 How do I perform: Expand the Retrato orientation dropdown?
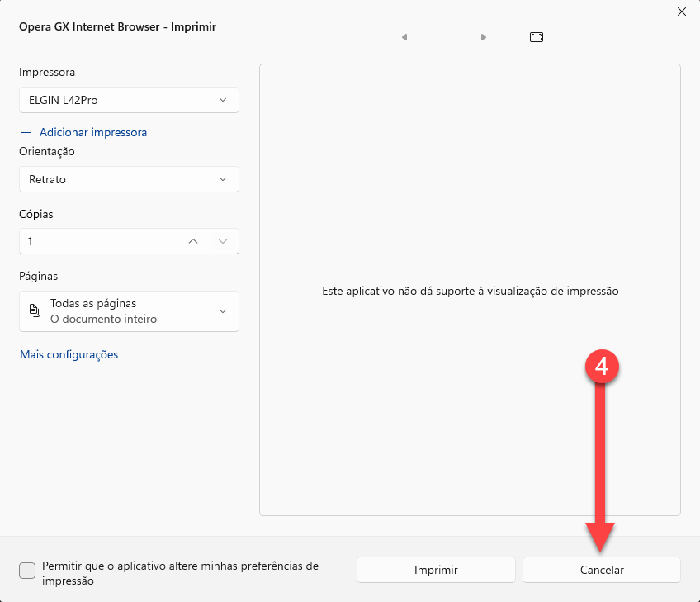click(x=129, y=179)
